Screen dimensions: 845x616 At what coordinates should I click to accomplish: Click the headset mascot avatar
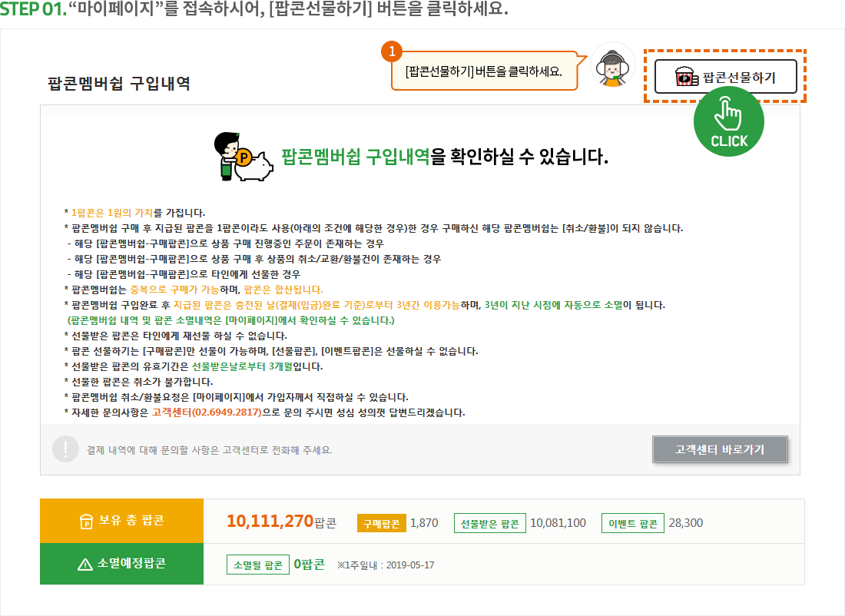611,67
